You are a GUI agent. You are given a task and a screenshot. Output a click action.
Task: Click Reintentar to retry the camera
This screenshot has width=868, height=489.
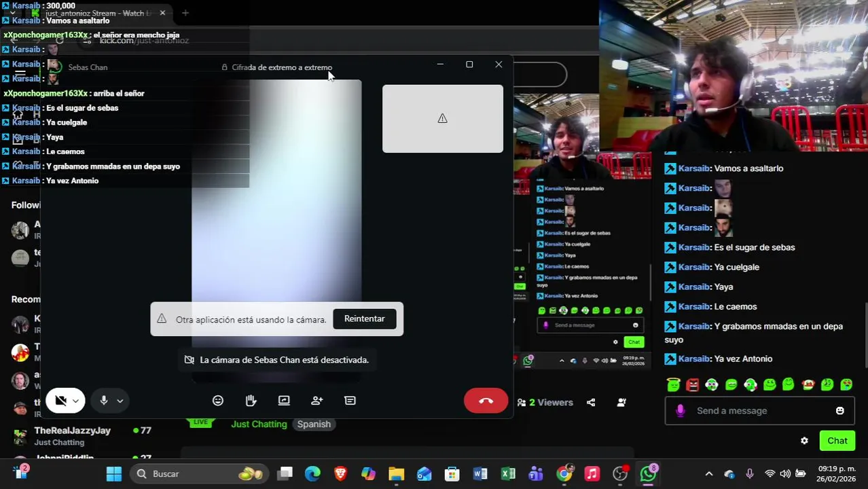click(365, 319)
